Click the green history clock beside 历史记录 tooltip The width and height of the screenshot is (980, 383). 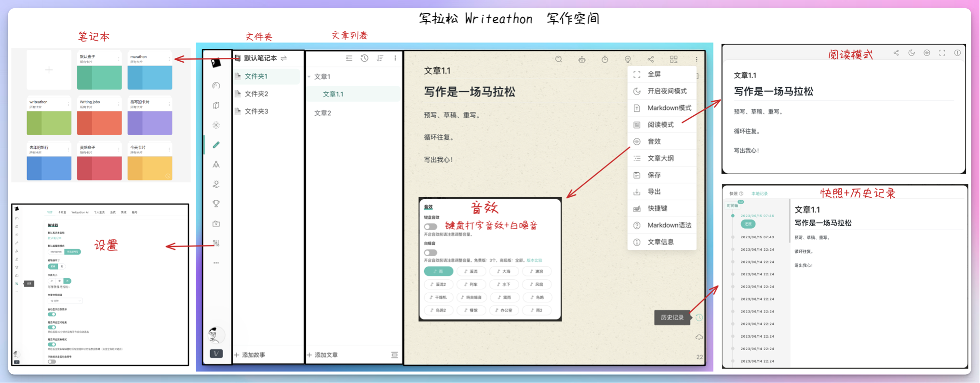coord(699,317)
